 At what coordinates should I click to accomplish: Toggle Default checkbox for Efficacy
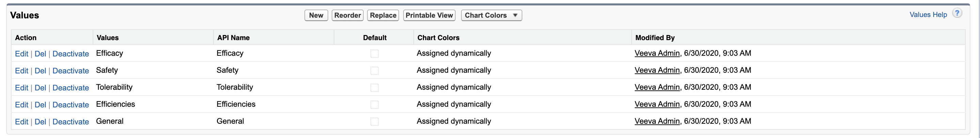click(x=374, y=54)
